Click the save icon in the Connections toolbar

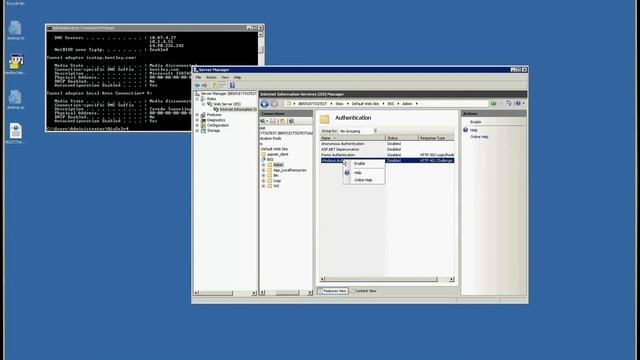tap(273, 121)
